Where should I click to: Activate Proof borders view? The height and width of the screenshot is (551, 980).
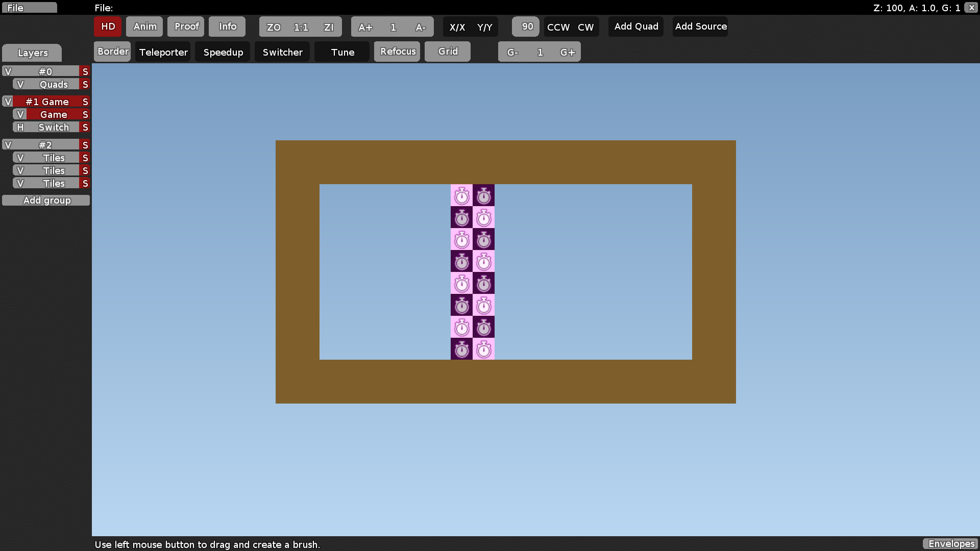point(186,27)
